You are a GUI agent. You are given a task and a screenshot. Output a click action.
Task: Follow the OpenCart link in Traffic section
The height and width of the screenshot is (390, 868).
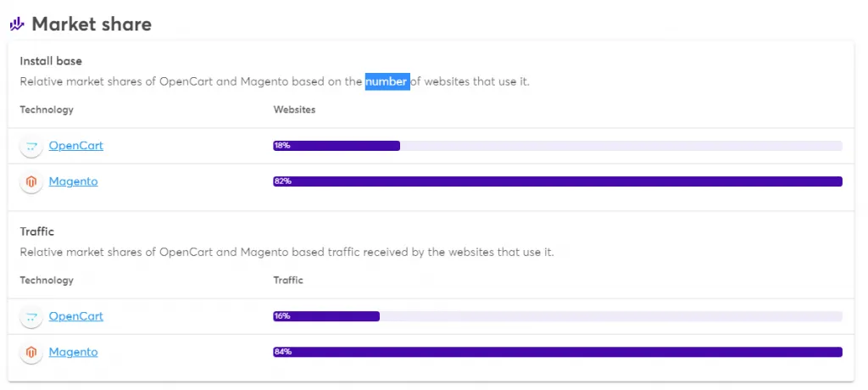(x=75, y=316)
